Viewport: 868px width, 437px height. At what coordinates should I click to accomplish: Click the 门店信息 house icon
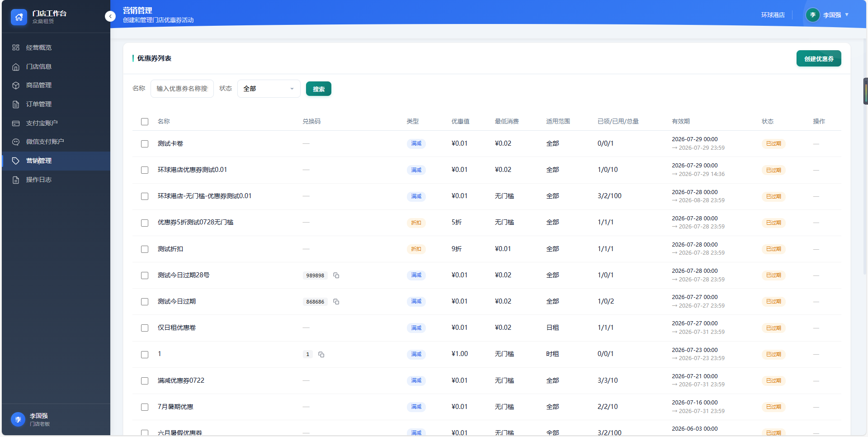16,66
